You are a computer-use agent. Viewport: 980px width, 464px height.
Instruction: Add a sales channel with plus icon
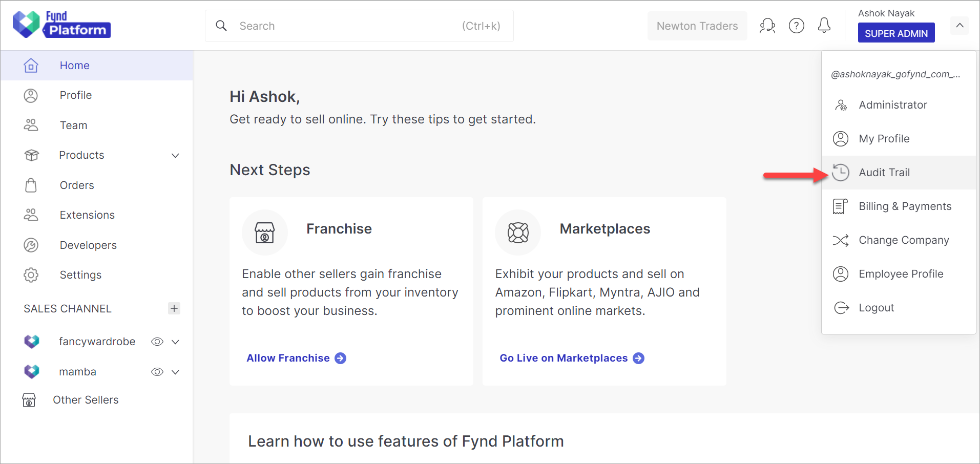pyautogui.click(x=174, y=308)
